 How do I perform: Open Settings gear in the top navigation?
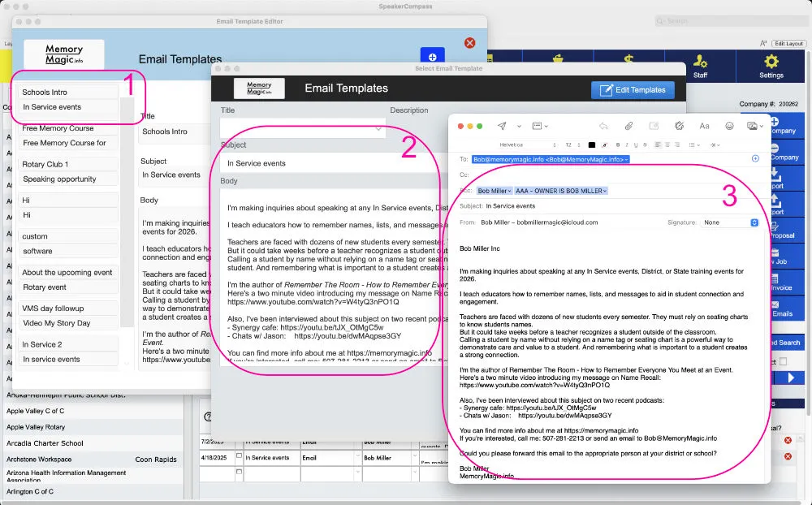pos(771,66)
